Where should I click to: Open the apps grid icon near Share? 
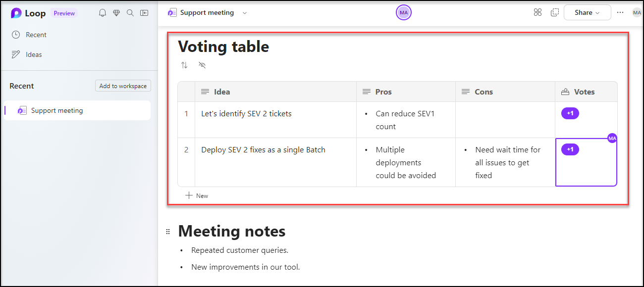point(537,12)
